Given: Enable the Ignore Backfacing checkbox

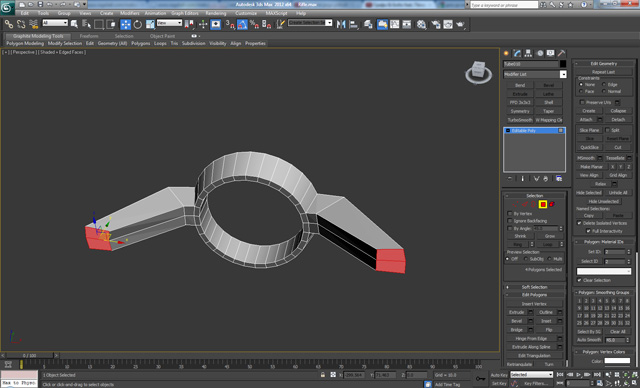Looking at the screenshot, I should click(x=510, y=221).
